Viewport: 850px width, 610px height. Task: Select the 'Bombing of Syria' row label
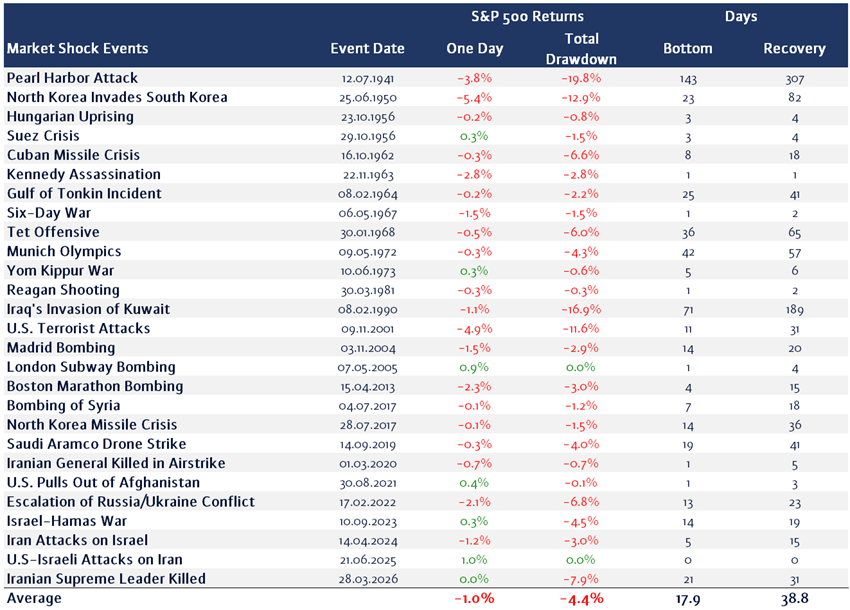coord(63,406)
